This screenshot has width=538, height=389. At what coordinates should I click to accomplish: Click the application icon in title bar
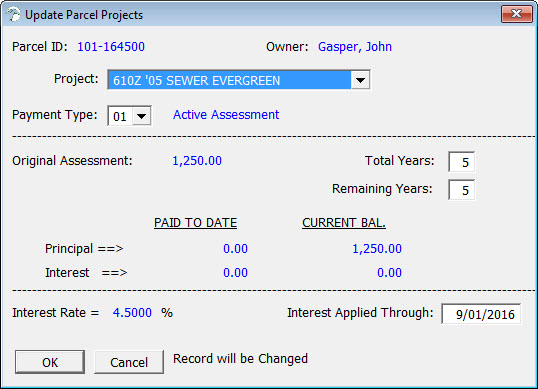14,14
